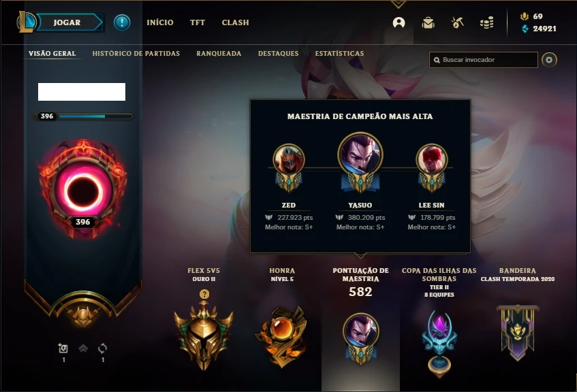Open the store coins icon
The height and width of the screenshot is (392, 577).
[x=486, y=23]
